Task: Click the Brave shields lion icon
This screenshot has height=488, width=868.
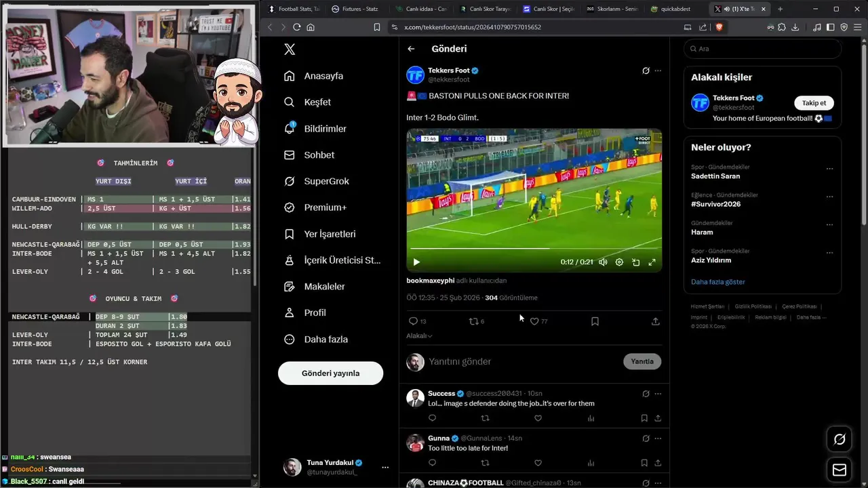Action: click(x=719, y=27)
